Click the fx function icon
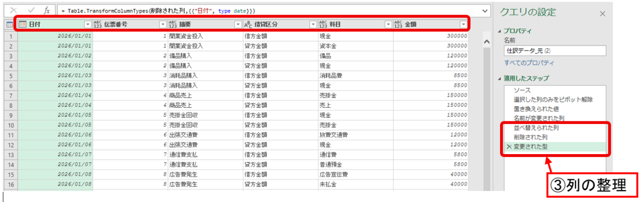The image size is (644, 202). [46, 11]
